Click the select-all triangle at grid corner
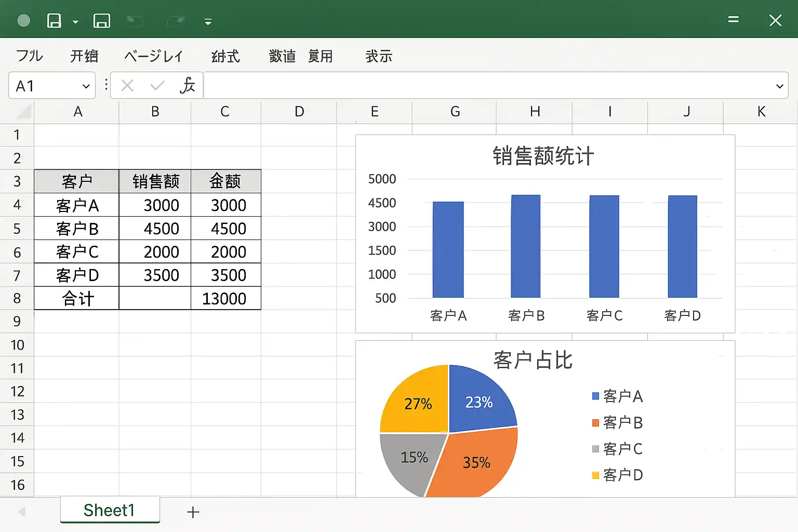The height and width of the screenshot is (532, 798). [23, 112]
